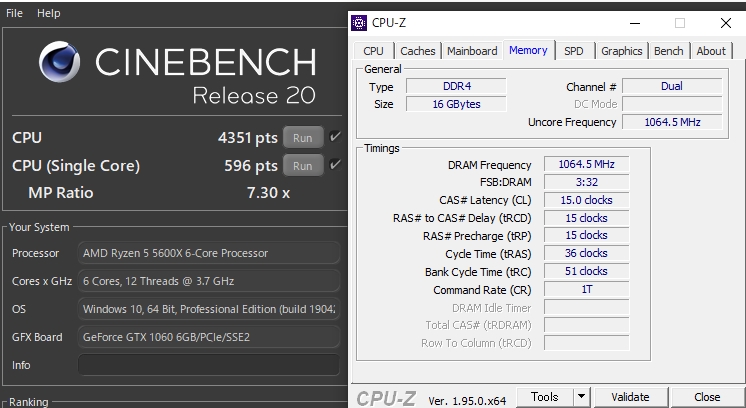Run the CPU multi-core benchmark

[x=303, y=138]
